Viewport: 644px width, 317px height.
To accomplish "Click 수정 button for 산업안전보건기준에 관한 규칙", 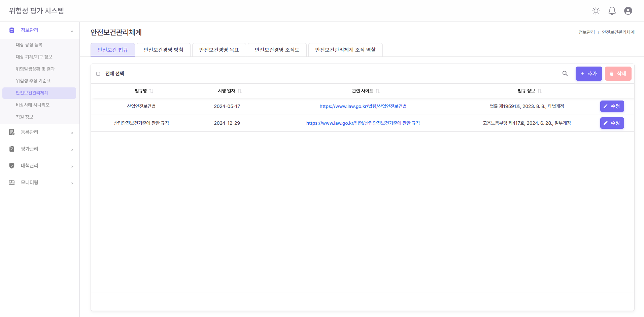I will 612,123.
